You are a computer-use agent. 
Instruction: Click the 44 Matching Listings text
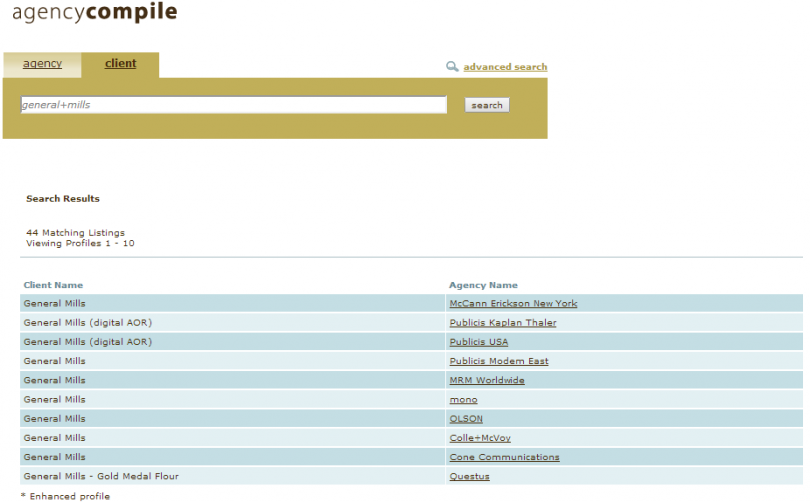tap(75, 233)
